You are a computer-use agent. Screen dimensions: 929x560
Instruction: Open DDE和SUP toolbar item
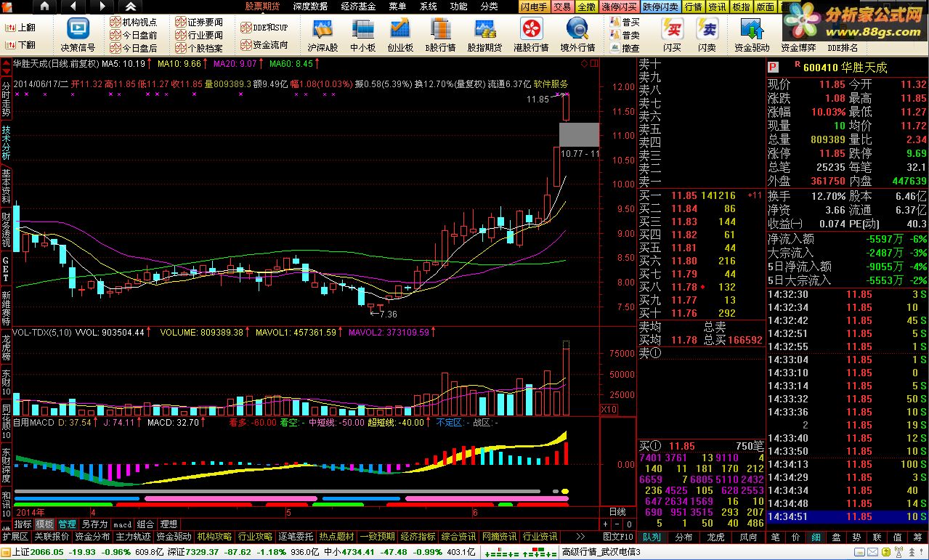coord(264,28)
